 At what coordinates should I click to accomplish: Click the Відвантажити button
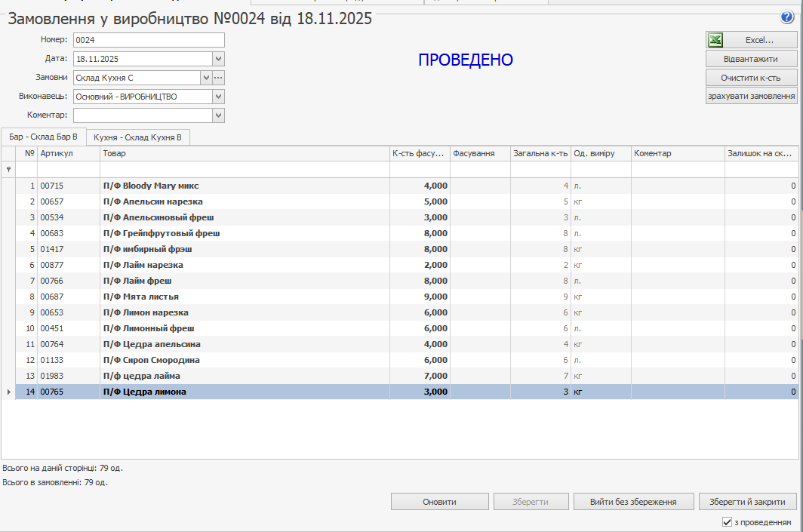coord(751,59)
